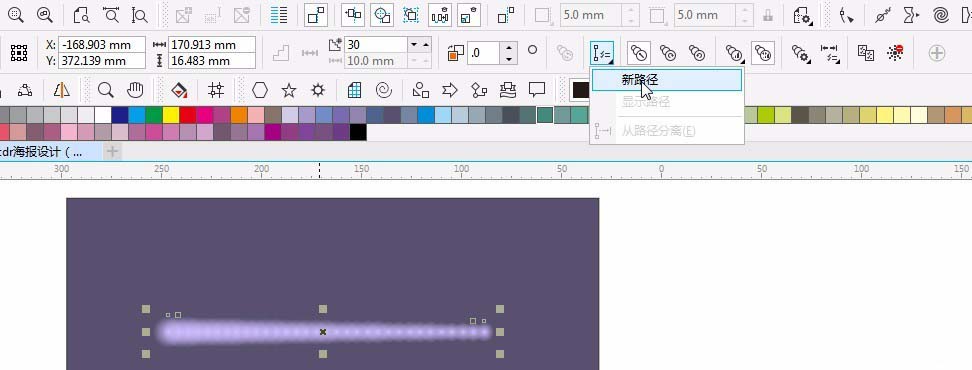
Task: Click the blend direction angle field
Action: 484,53
